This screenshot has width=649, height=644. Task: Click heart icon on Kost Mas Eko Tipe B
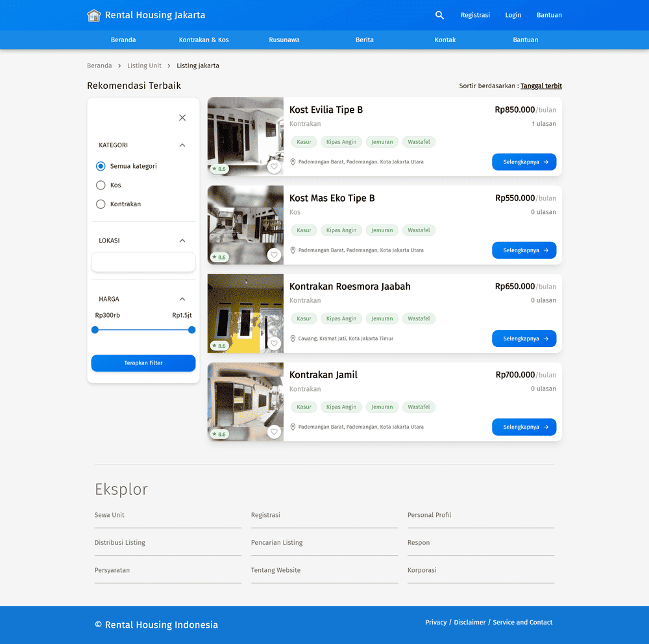pyautogui.click(x=274, y=256)
